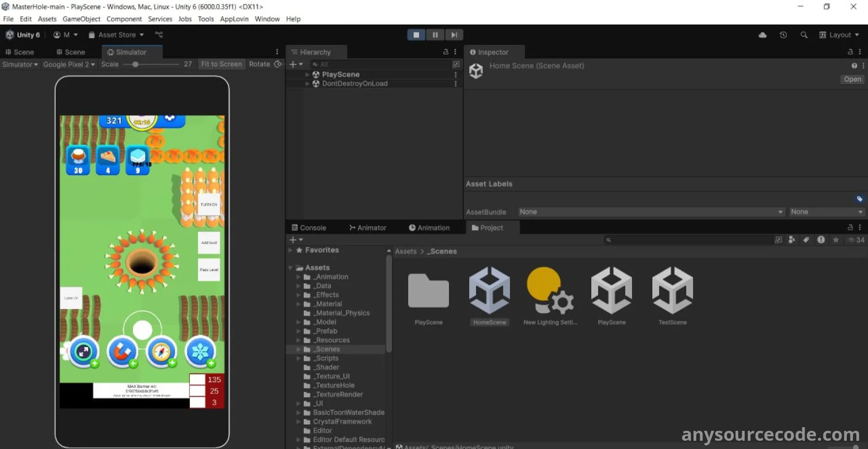Click the Scale slider handle
Viewport: 868px width, 449px height.
coord(135,64)
